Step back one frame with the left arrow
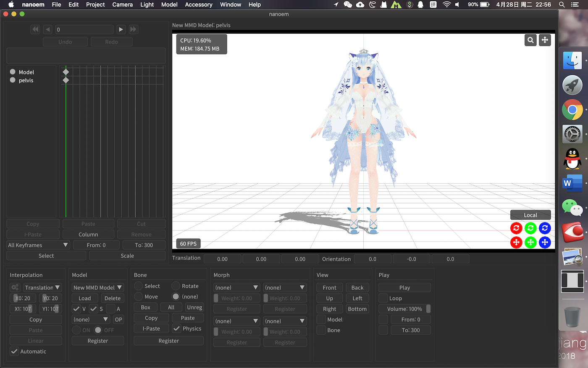The width and height of the screenshot is (588, 368). pyautogui.click(x=48, y=29)
